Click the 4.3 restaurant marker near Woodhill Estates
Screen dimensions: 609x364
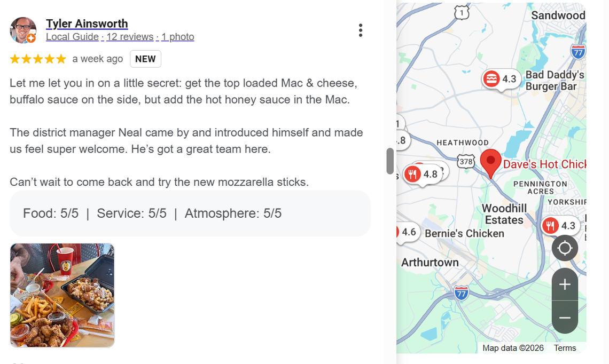[560, 225]
